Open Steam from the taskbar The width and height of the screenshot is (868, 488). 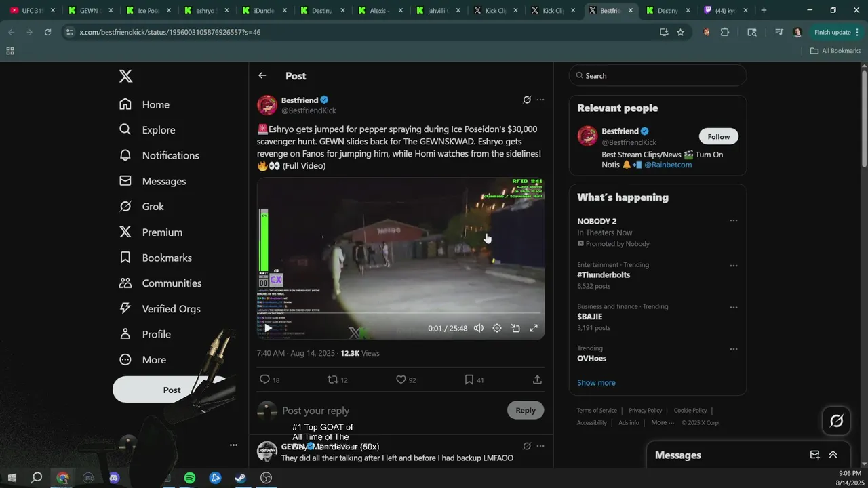241,478
